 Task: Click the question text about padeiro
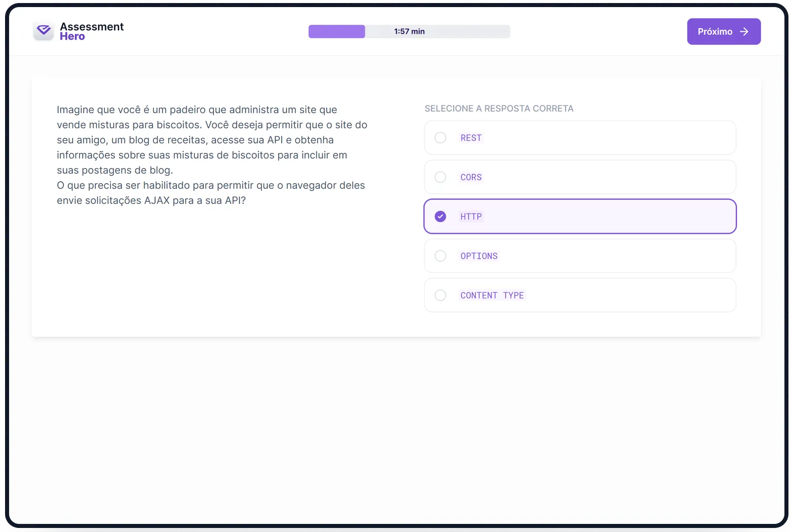point(212,155)
